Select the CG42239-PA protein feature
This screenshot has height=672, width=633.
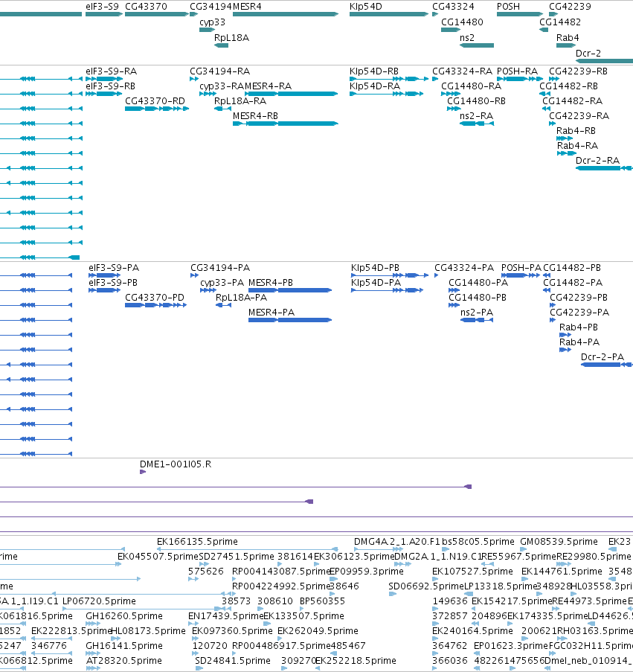point(553,320)
